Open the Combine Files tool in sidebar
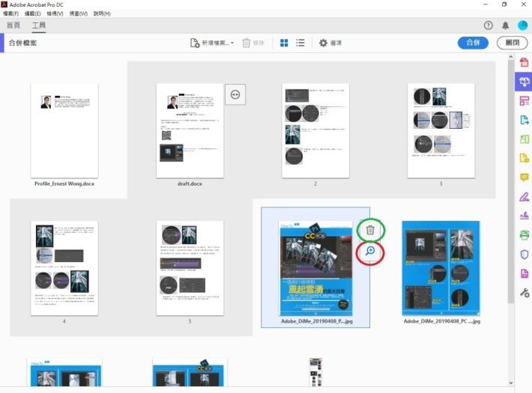Viewport: 532px width, 393px height. click(525, 82)
